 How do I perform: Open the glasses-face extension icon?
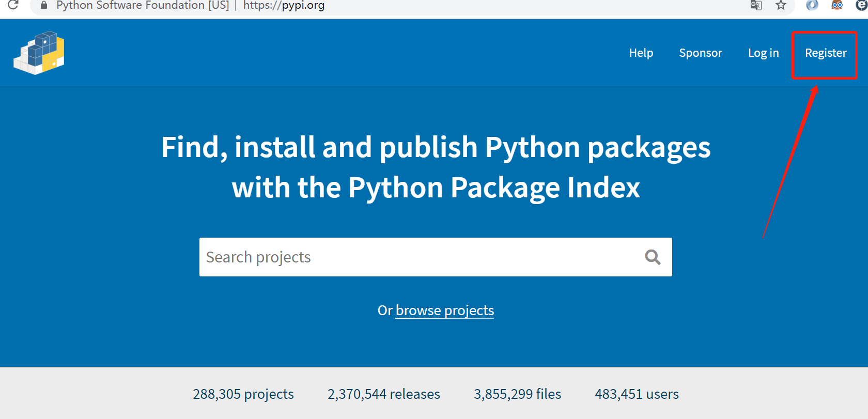837,5
